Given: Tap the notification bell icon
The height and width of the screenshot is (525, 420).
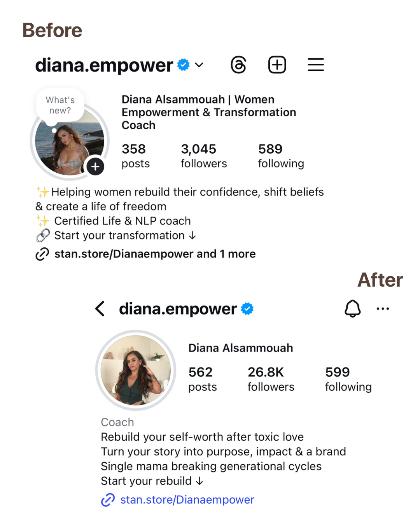Looking at the screenshot, I should point(353,309).
